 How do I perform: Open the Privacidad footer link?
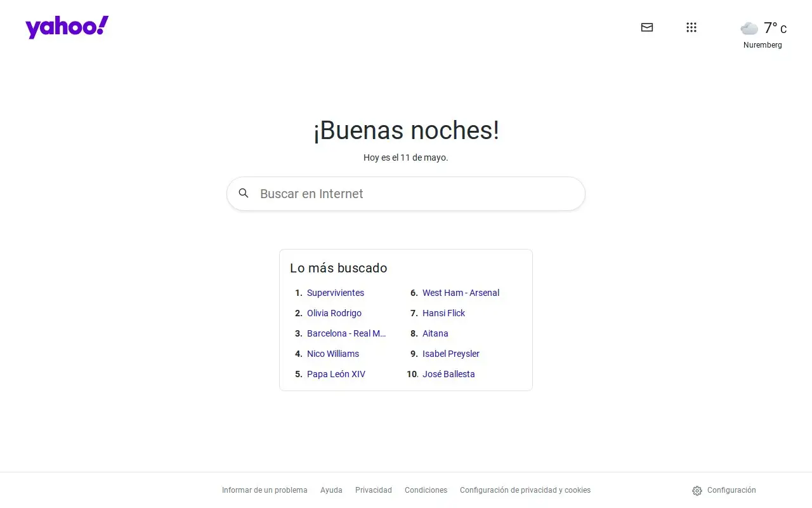click(x=374, y=490)
